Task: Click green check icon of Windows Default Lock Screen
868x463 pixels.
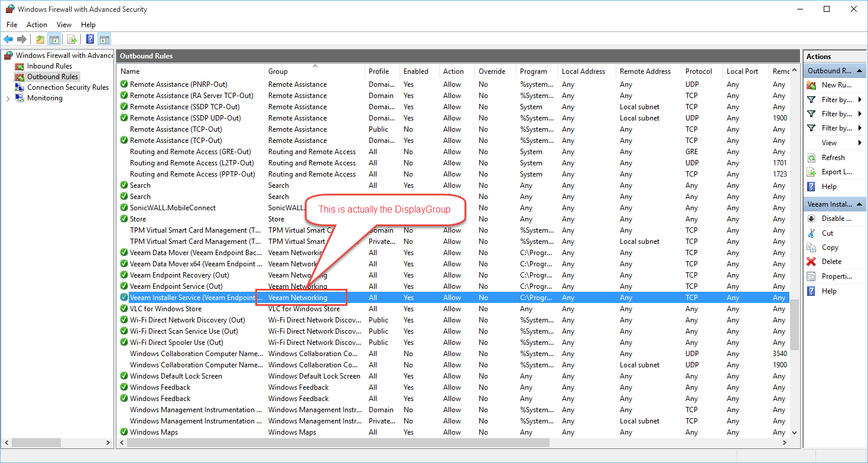Action: [x=124, y=376]
